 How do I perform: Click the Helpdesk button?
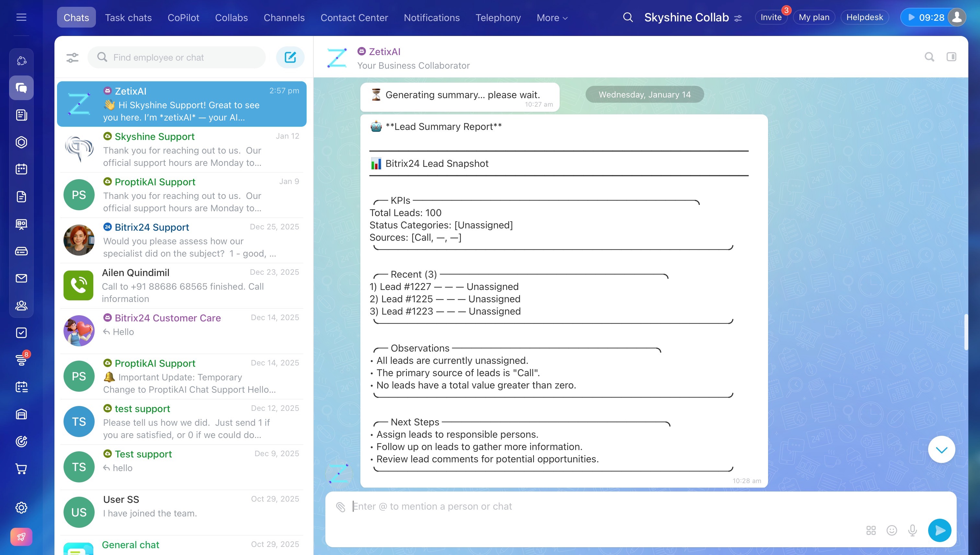coord(864,17)
